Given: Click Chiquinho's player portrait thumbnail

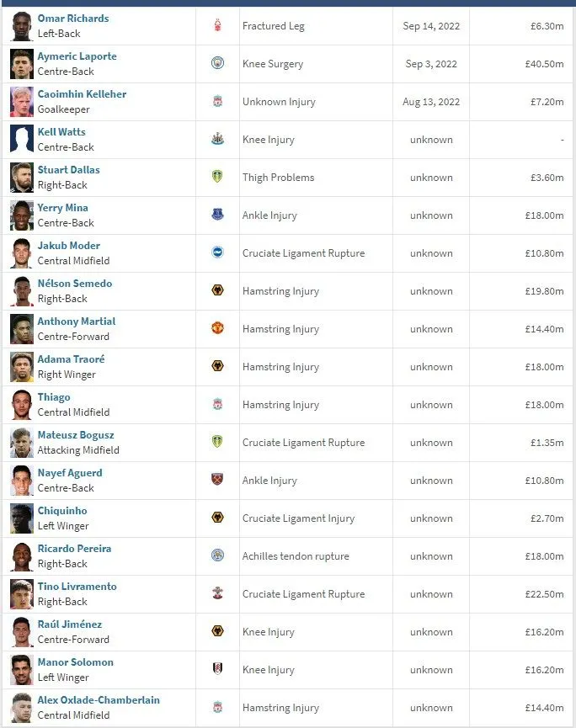Looking at the screenshot, I should coord(22,518).
